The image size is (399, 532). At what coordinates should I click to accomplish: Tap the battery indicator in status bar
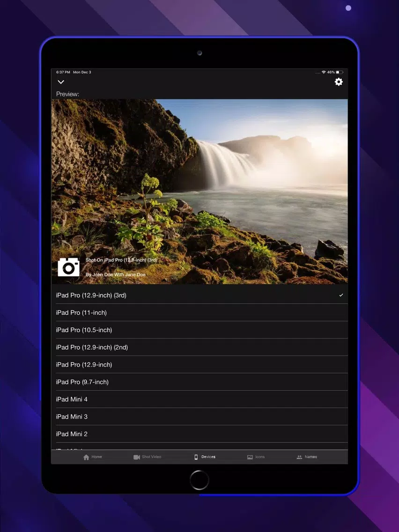(340, 72)
